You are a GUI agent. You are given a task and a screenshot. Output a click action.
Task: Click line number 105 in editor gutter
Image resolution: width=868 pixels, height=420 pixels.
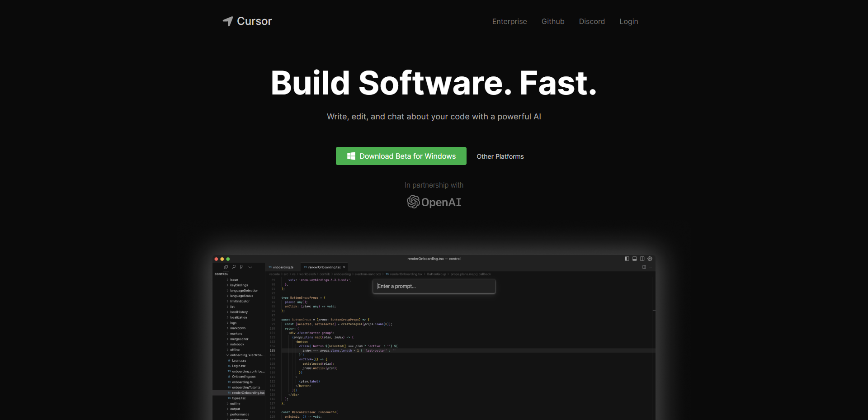[272, 350]
